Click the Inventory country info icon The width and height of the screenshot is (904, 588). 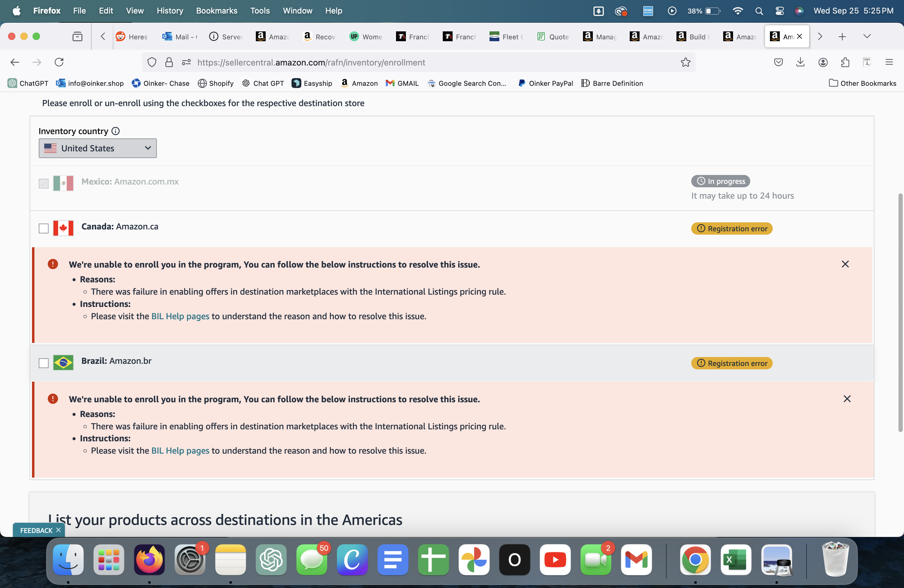116,131
